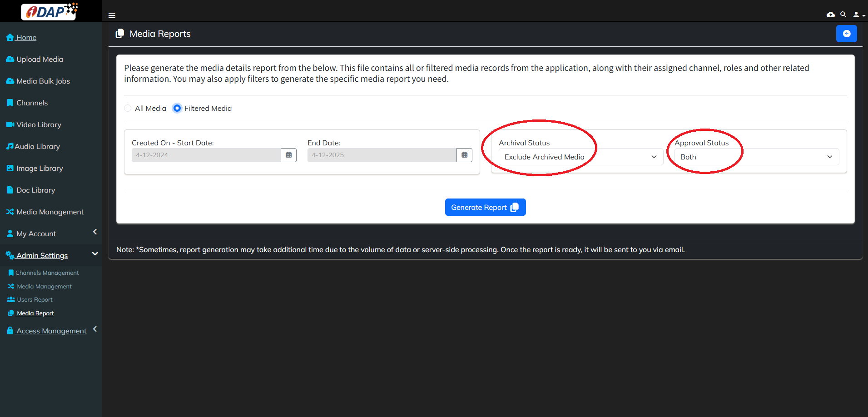Open the Users Report link
The width and height of the screenshot is (868, 417).
tap(35, 299)
